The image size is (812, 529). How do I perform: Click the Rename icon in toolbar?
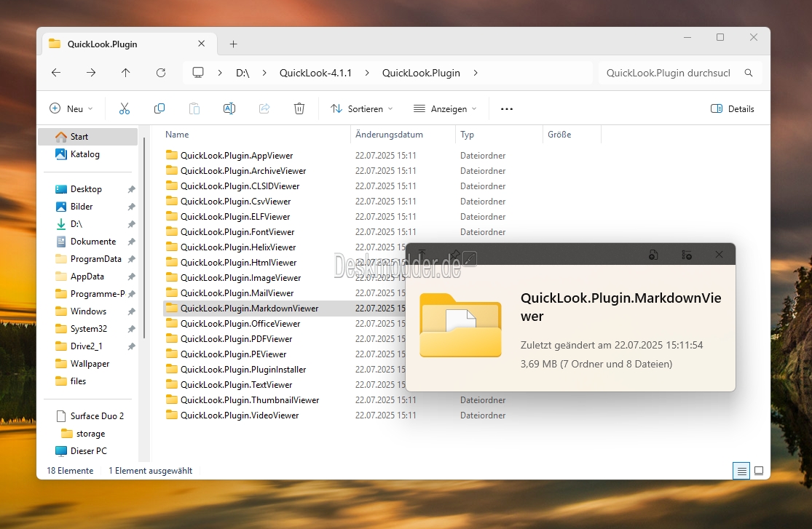point(229,108)
